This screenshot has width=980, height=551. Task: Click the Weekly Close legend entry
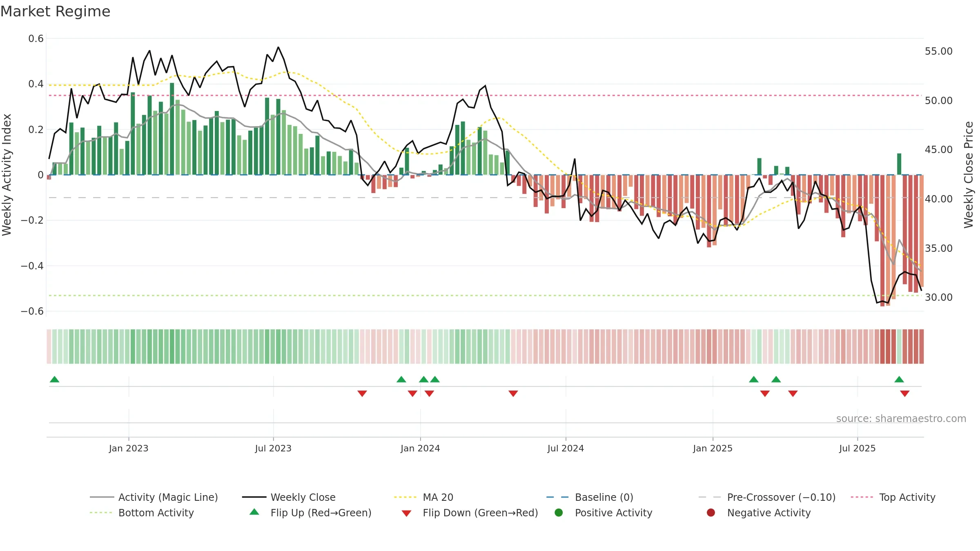click(289, 497)
